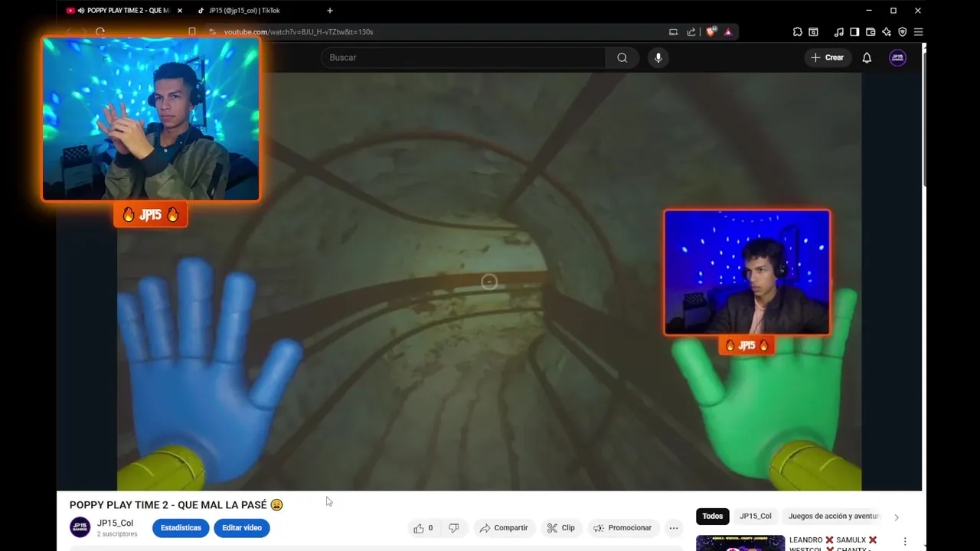Select the JP15_Col filter chip
Screen dimensions: 980x551
click(x=755, y=517)
